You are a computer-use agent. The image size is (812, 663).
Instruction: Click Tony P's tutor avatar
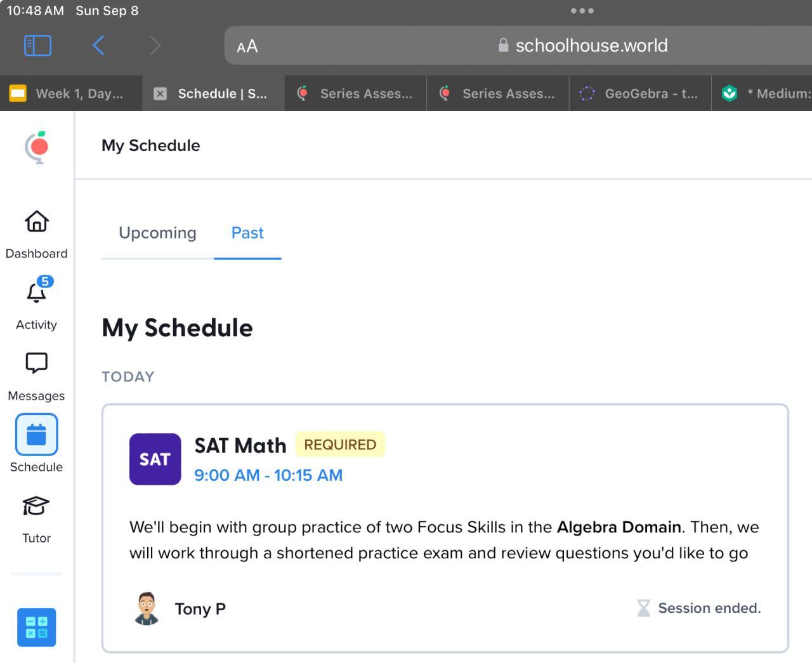click(x=147, y=608)
